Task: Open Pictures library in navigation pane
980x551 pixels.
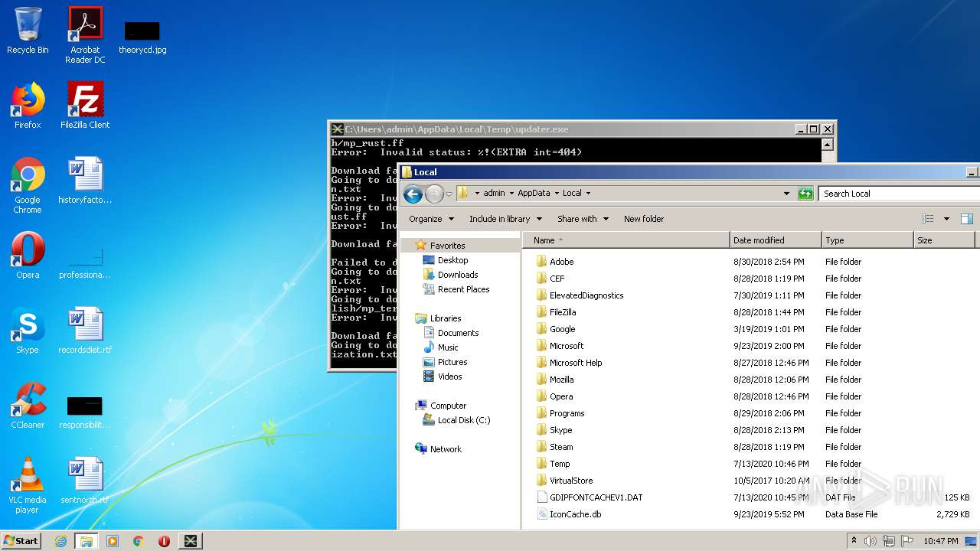Action: (x=452, y=362)
